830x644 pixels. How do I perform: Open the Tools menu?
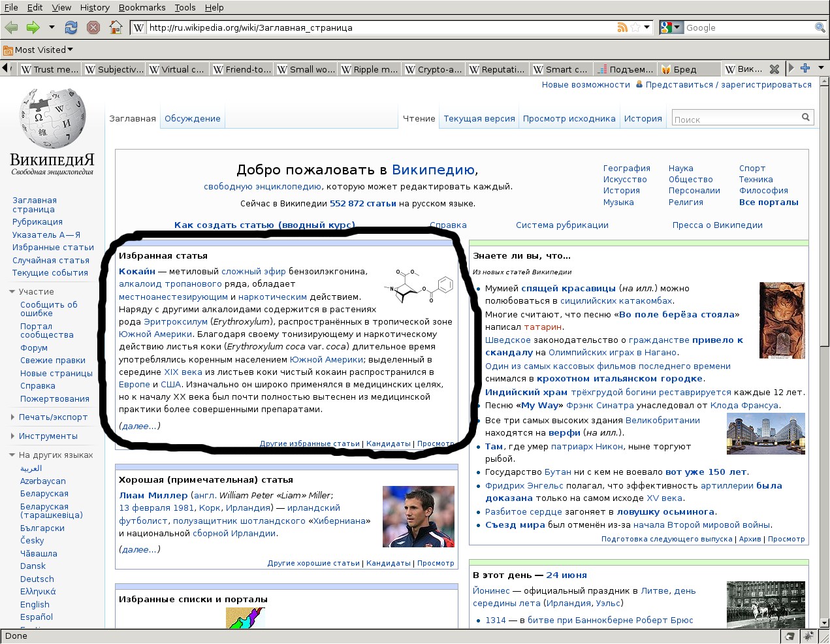coord(185,7)
